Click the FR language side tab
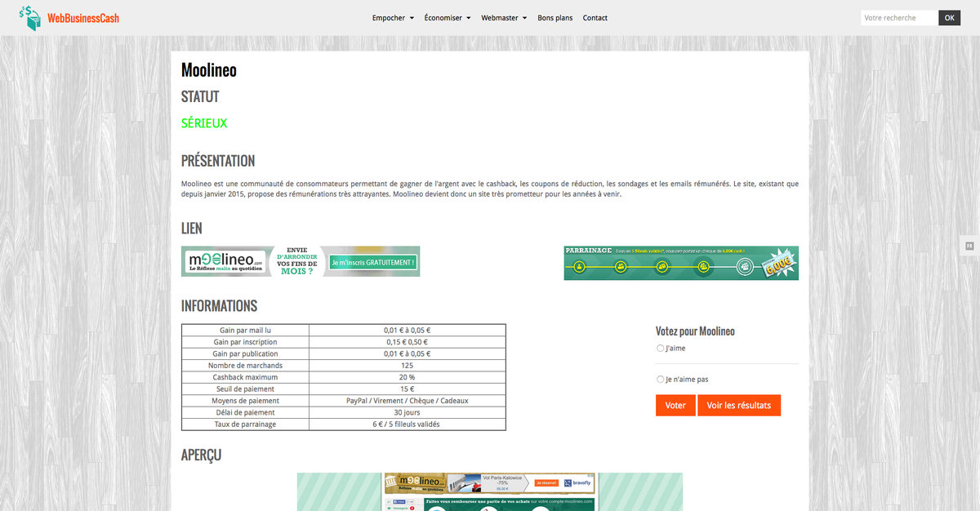Screen dimensions: 980x511 click(969, 246)
